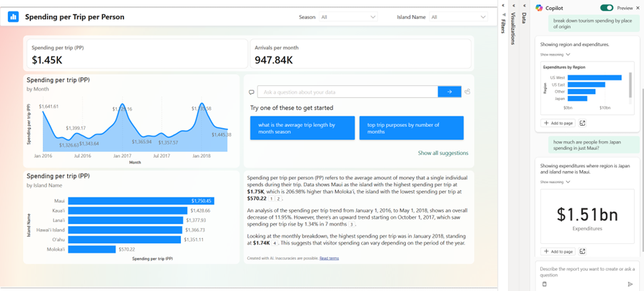The height and width of the screenshot is (291, 644).
Task: Expand Show reasoning under Japan Maui response
Action: pyautogui.click(x=555, y=182)
